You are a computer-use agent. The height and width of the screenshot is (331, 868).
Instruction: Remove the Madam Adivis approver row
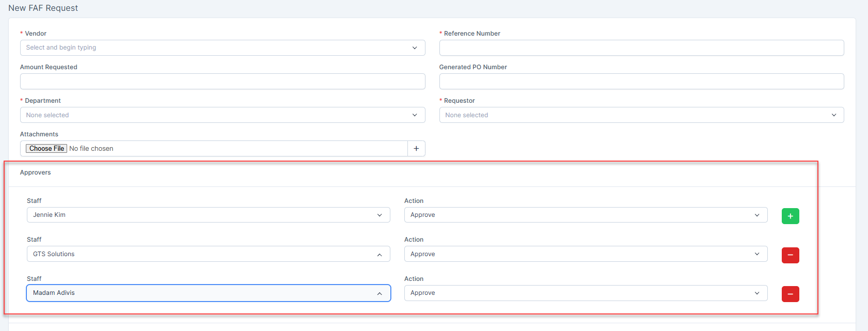[790, 294]
